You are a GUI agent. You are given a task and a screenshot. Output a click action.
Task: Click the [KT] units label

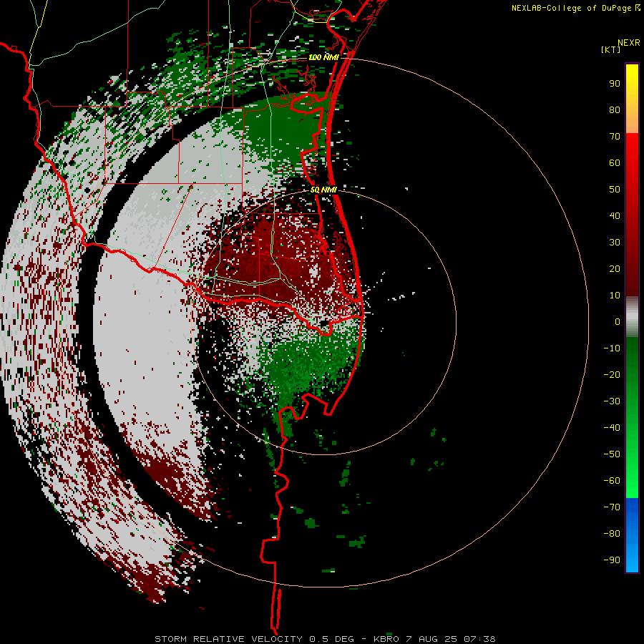pos(611,49)
